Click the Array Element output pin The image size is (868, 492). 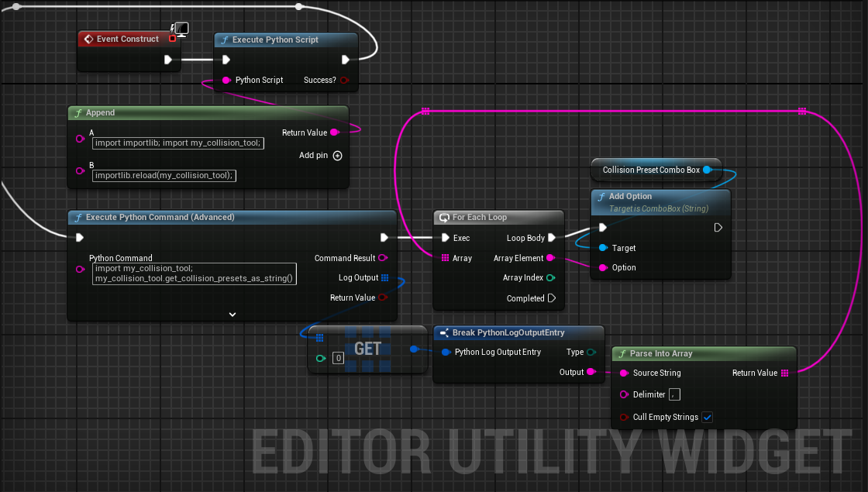550,258
